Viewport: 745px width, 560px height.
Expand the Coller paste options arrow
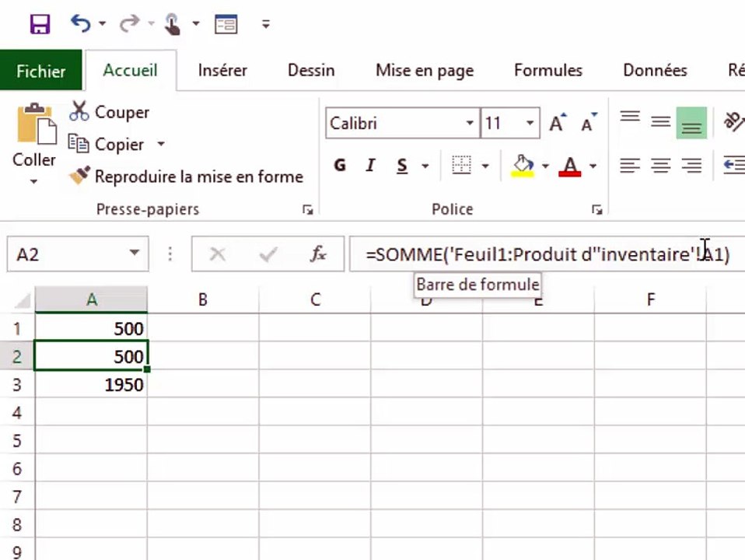coord(33,181)
